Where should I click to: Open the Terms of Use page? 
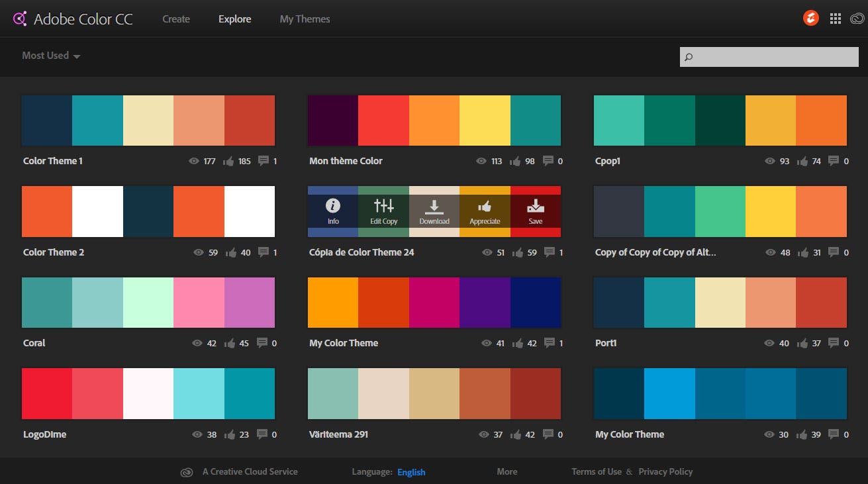pyautogui.click(x=597, y=471)
